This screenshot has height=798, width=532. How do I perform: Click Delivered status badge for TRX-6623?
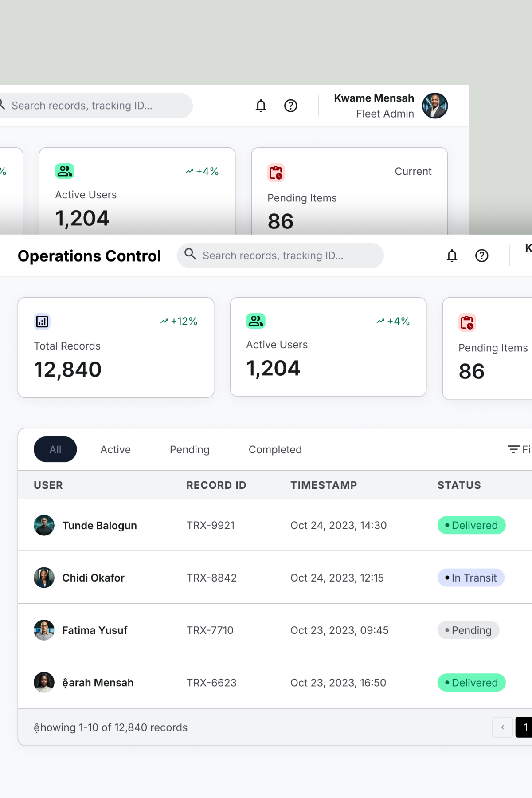point(471,682)
